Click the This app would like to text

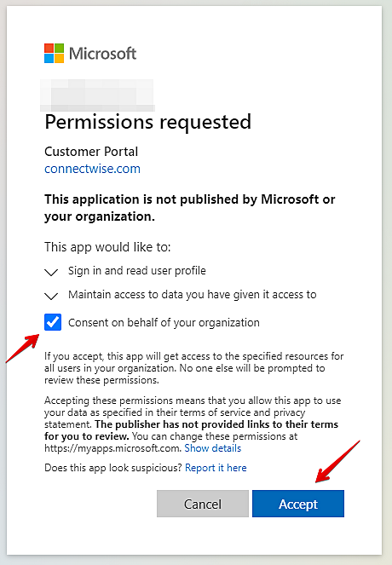(107, 247)
